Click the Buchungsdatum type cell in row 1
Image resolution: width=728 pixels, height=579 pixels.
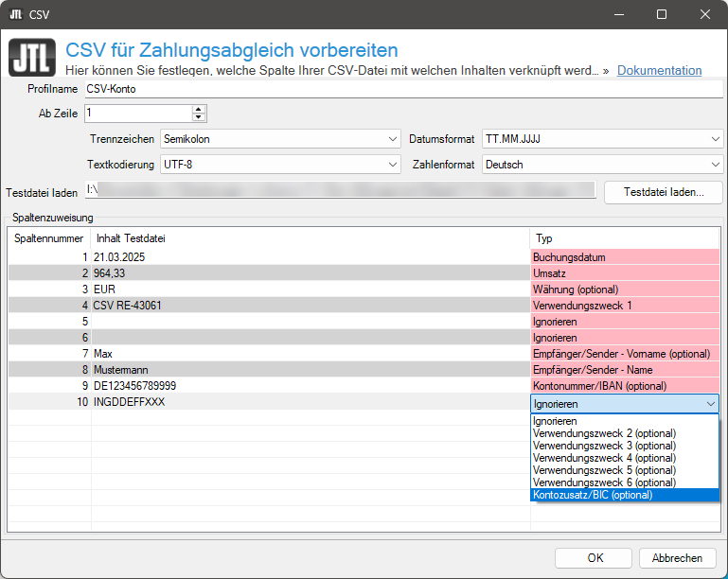click(x=625, y=256)
